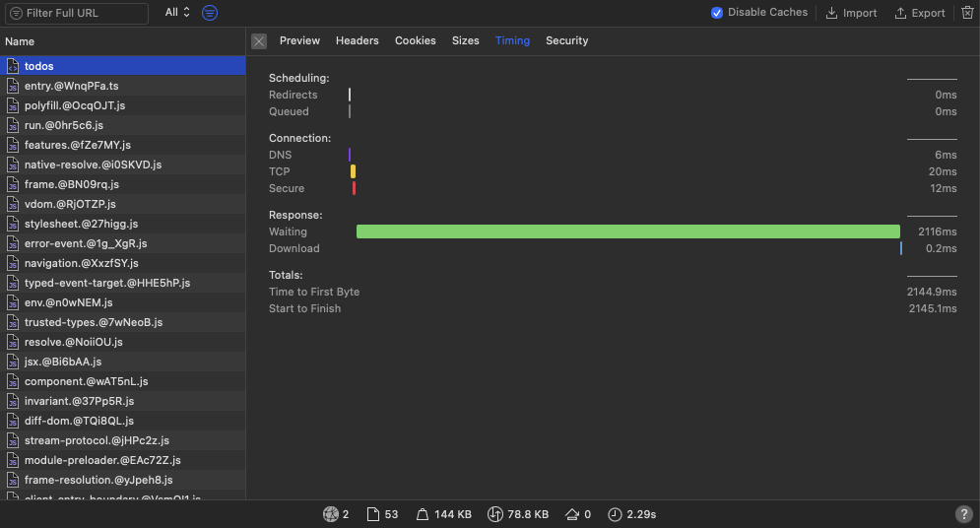The height and width of the screenshot is (528, 980).
Task: Select resolve.@NoiiOU.js request
Action: [x=122, y=342]
